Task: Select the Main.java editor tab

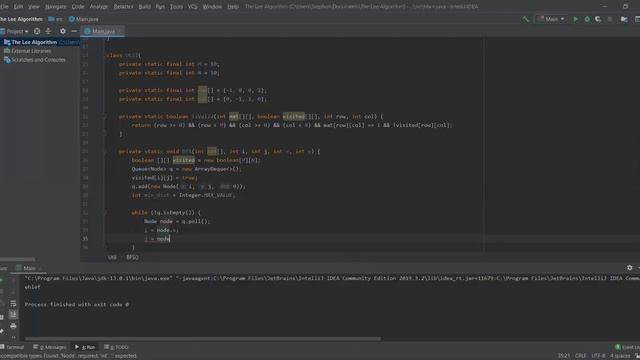Action: 103,31
